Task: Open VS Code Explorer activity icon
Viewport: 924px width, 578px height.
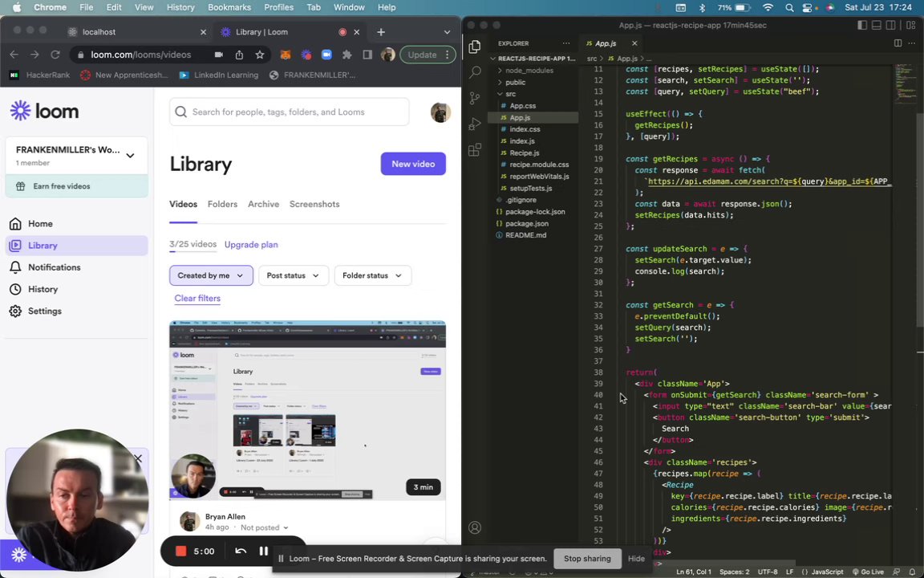Action: pyautogui.click(x=474, y=47)
